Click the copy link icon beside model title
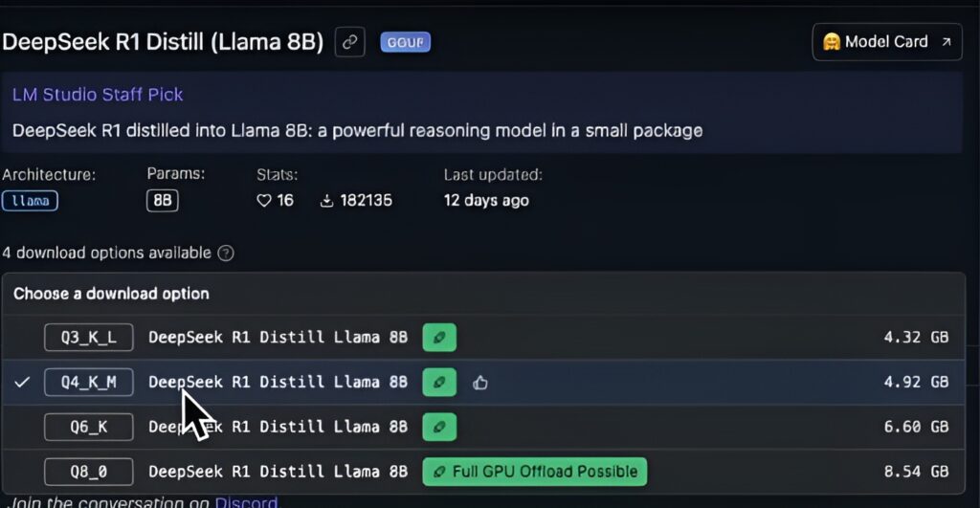The image size is (980, 508). tap(350, 42)
